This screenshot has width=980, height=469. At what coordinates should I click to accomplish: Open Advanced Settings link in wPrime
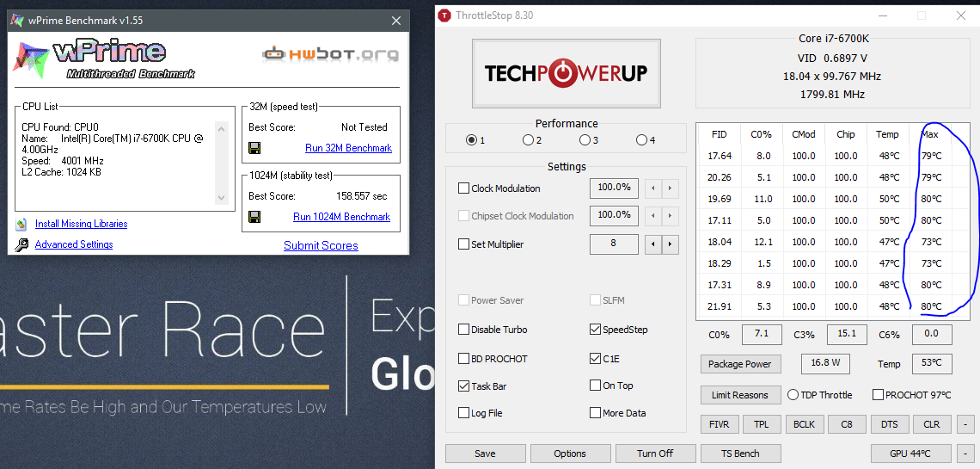74,244
